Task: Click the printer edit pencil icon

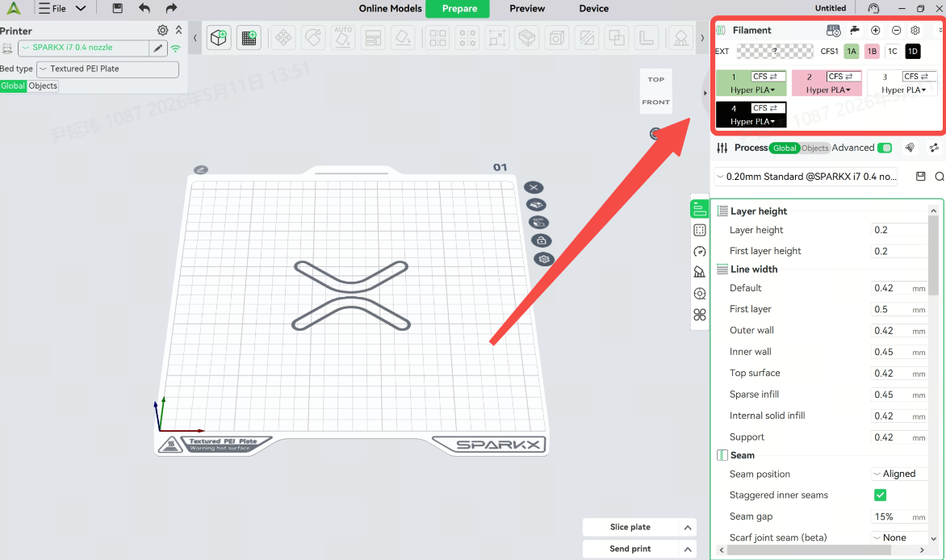Action: click(158, 48)
